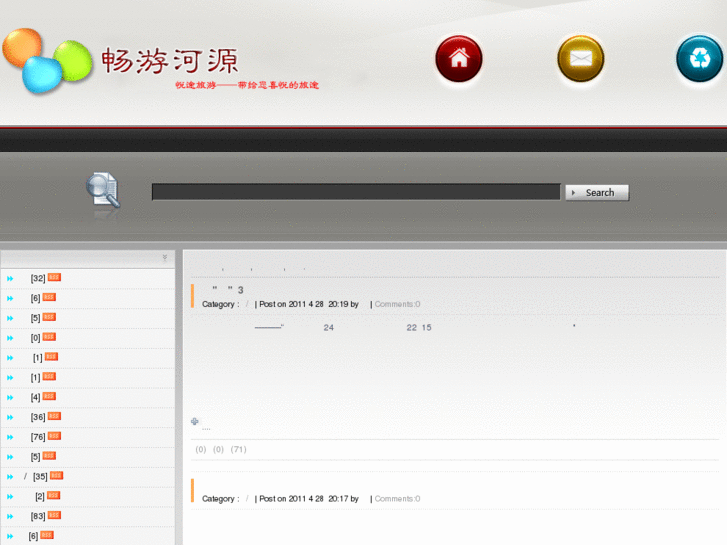
Task: Open the post title ending in 3
Action: pos(227,290)
